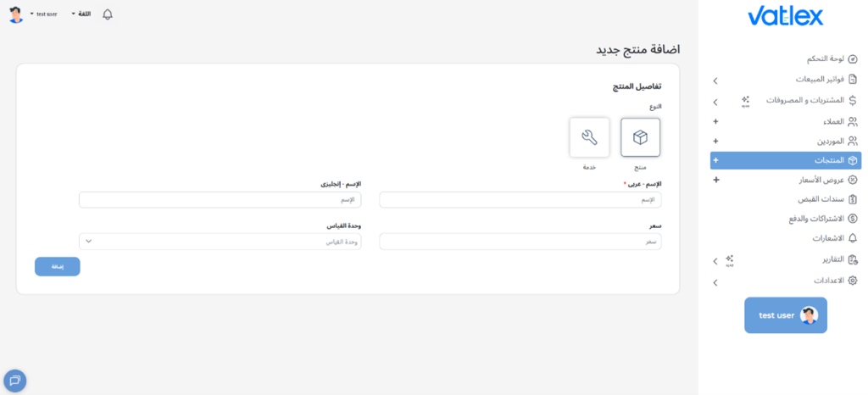
Task: Click the Arabic name input field
Action: coord(520,200)
